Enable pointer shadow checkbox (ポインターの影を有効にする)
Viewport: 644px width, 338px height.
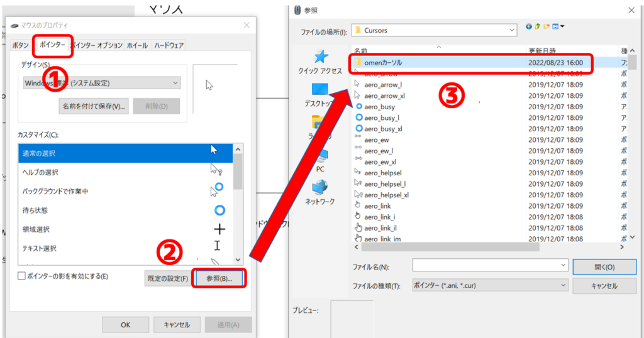click(22, 276)
